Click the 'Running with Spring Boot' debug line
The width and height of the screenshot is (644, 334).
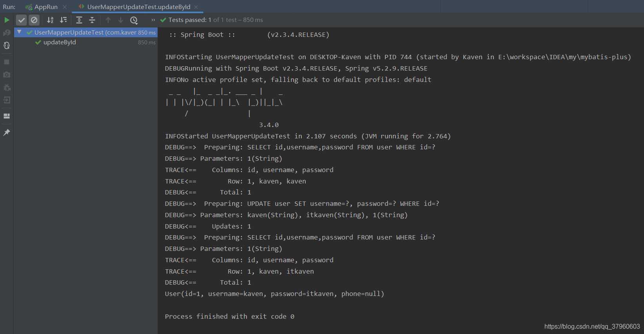(296, 68)
